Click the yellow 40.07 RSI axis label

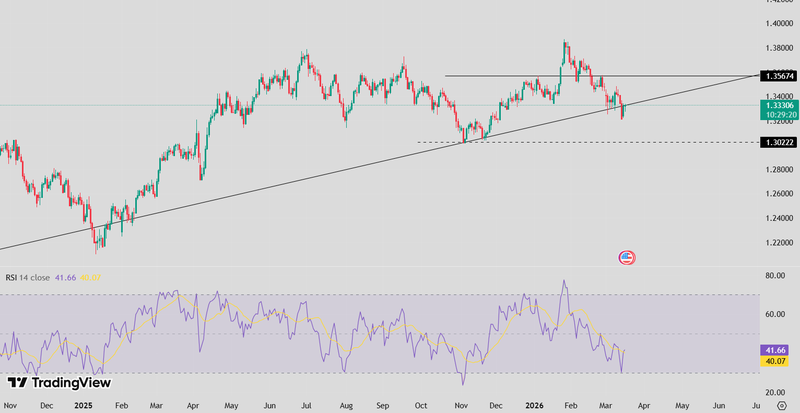point(777,361)
